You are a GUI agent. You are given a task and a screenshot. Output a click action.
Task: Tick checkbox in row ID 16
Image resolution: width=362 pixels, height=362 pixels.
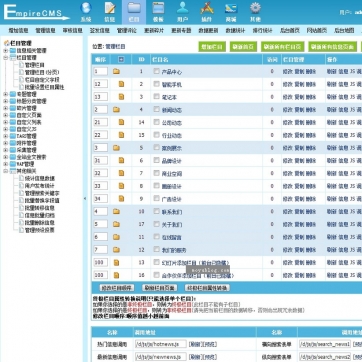[x=156, y=275]
